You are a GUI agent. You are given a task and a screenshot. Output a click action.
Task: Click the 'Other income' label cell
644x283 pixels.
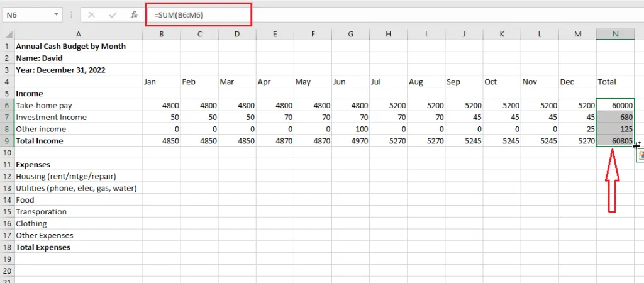(x=79, y=130)
